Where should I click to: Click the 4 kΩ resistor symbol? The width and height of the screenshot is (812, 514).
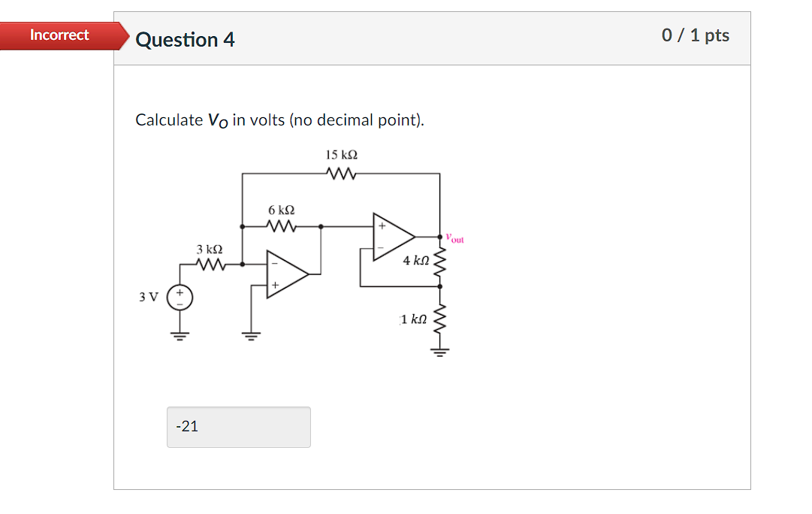pyautogui.click(x=439, y=261)
